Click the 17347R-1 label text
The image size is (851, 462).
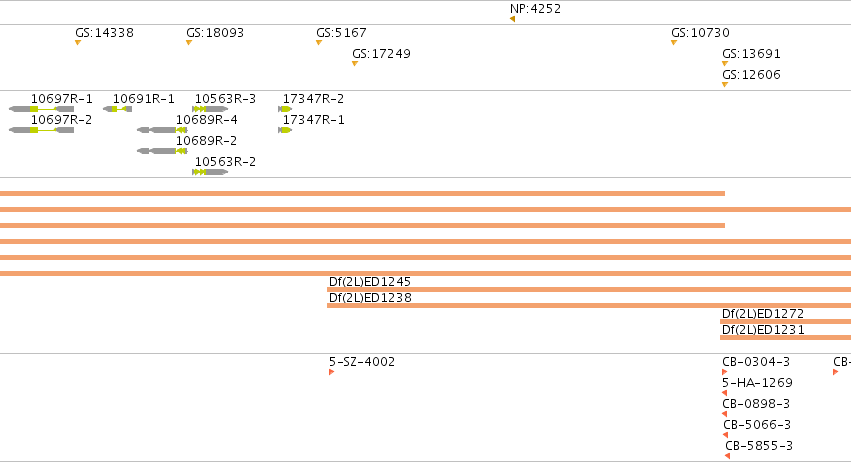click(313, 120)
